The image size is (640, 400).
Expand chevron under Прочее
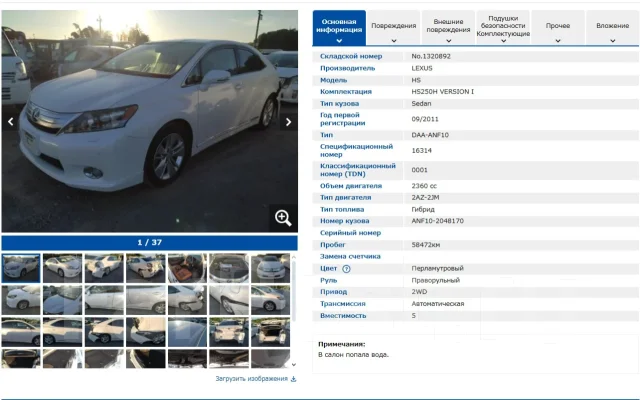point(558,40)
